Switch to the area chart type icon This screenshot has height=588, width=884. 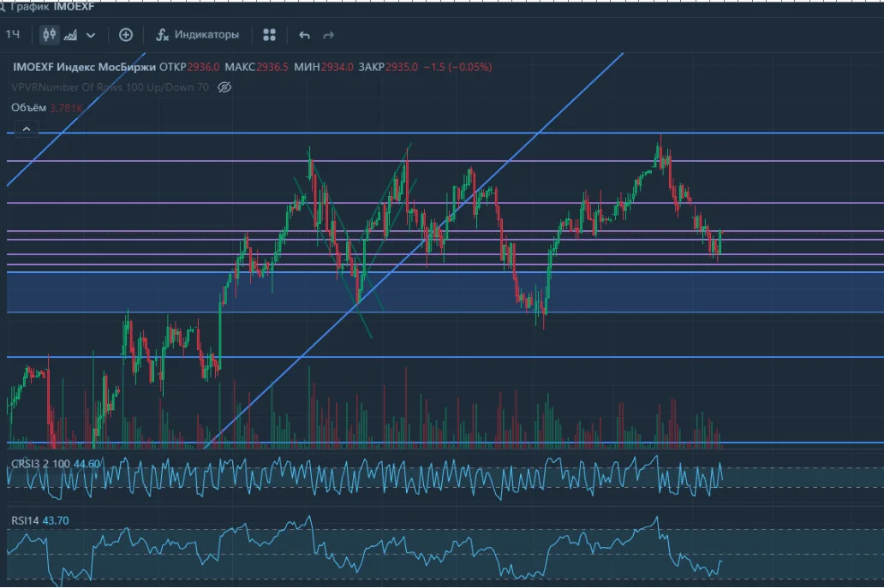[x=70, y=35]
